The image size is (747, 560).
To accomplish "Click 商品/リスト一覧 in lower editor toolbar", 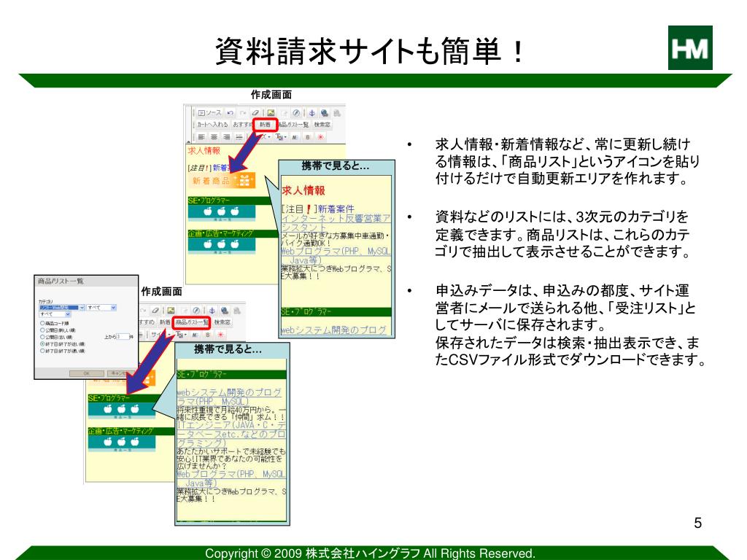I will pyautogui.click(x=191, y=322).
